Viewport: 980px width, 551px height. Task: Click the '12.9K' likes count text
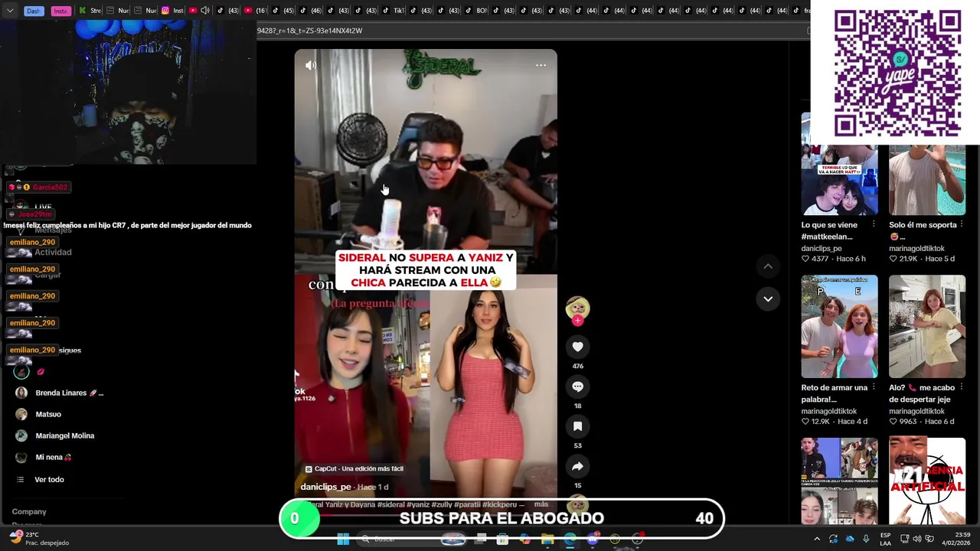tap(821, 422)
